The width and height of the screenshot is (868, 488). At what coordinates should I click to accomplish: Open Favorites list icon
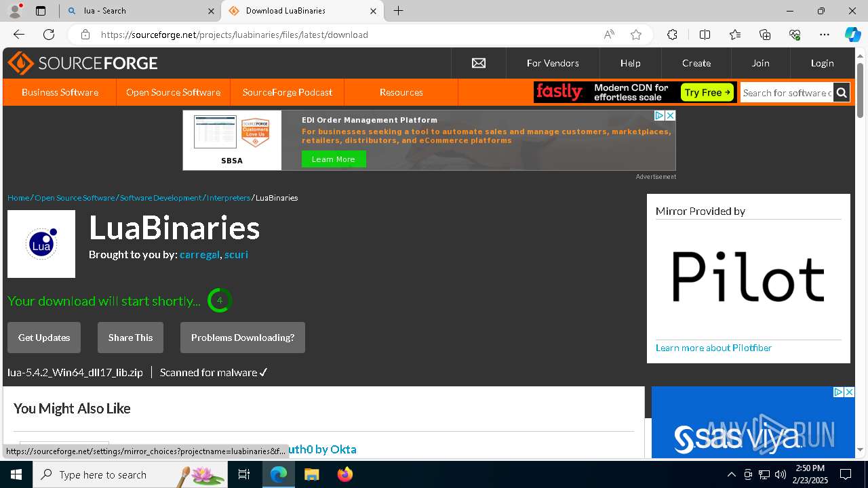tap(735, 35)
